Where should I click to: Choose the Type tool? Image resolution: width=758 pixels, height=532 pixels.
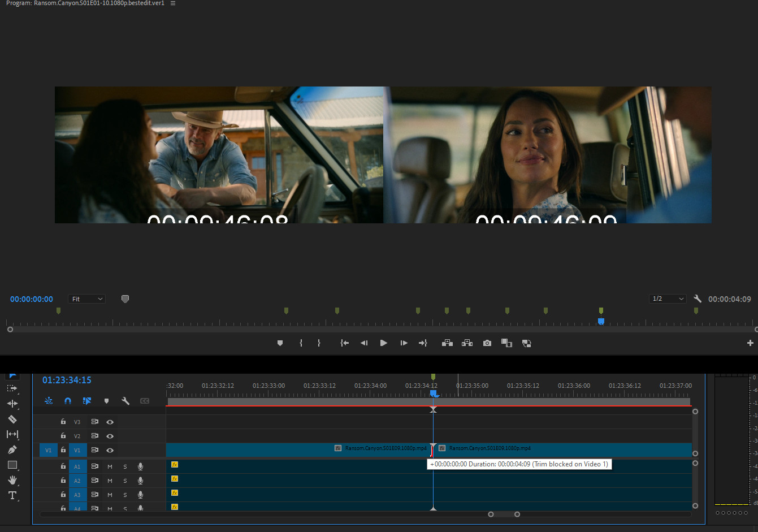(12, 495)
